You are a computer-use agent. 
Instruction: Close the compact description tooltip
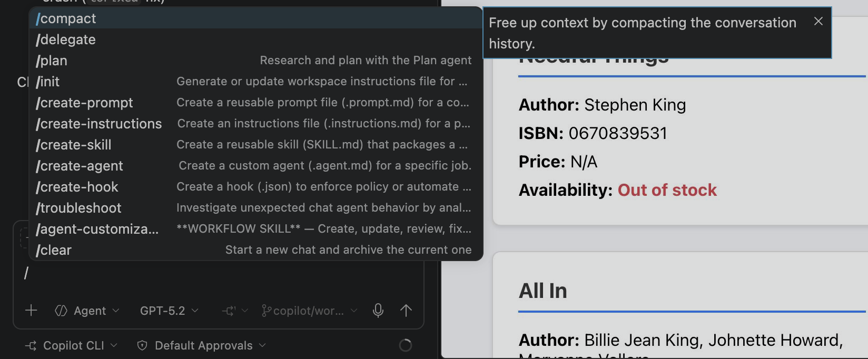(818, 21)
